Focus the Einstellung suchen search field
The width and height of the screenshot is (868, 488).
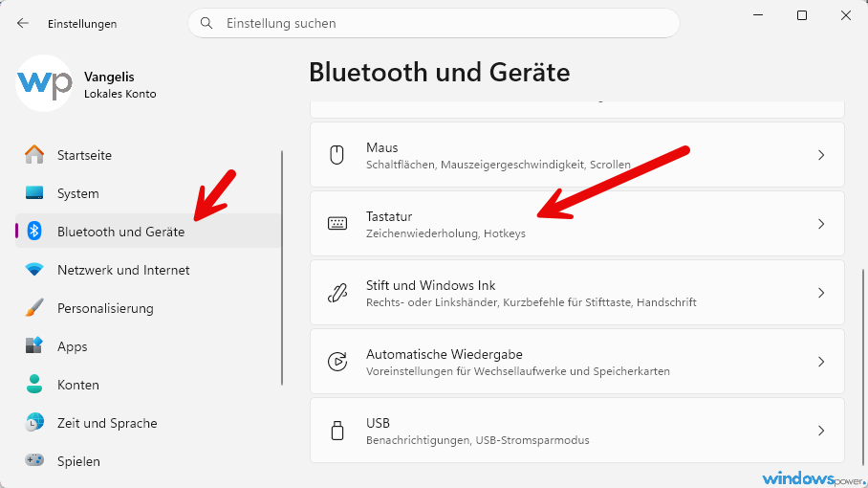(434, 23)
